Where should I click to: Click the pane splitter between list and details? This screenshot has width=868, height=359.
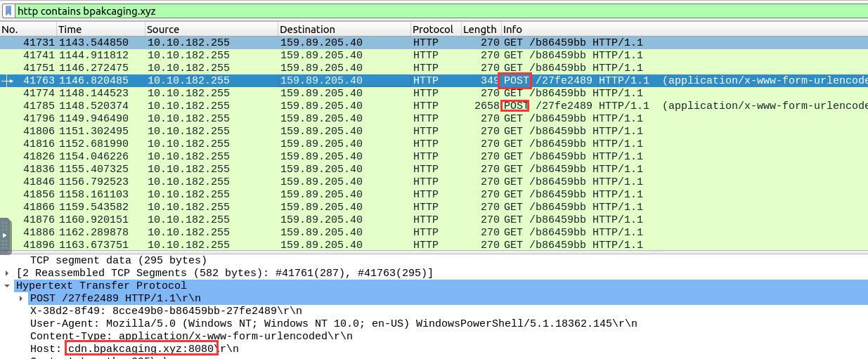click(434, 252)
